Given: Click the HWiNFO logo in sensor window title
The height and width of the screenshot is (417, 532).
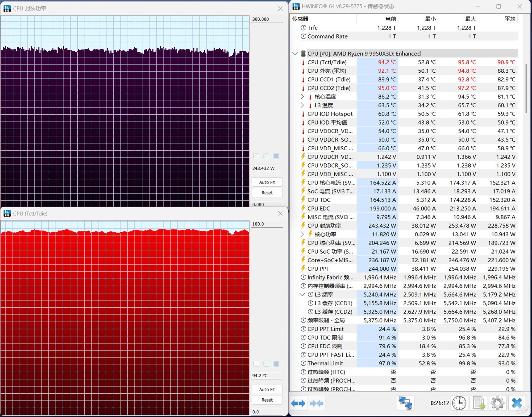Looking at the screenshot, I should click(x=296, y=6).
